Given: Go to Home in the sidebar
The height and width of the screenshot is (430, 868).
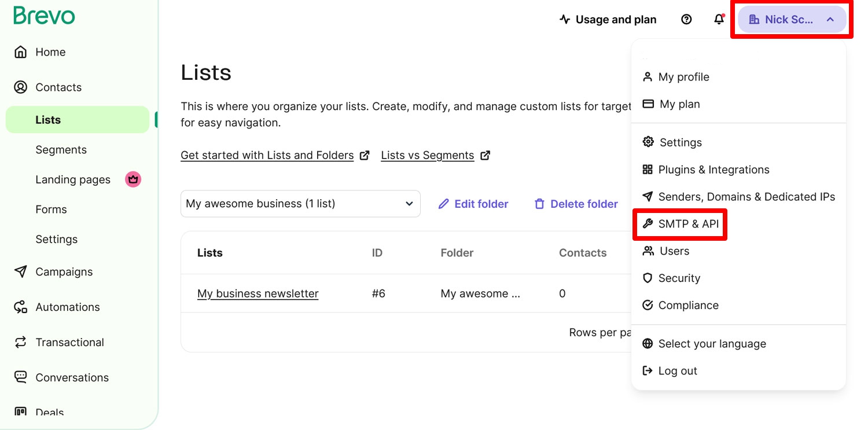Looking at the screenshot, I should pyautogui.click(x=50, y=52).
